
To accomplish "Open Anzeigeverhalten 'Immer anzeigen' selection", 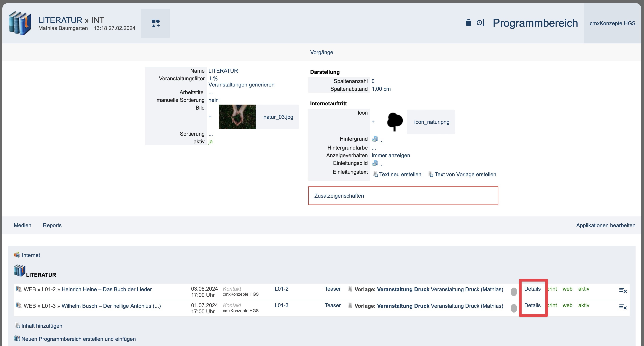I will (391, 156).
